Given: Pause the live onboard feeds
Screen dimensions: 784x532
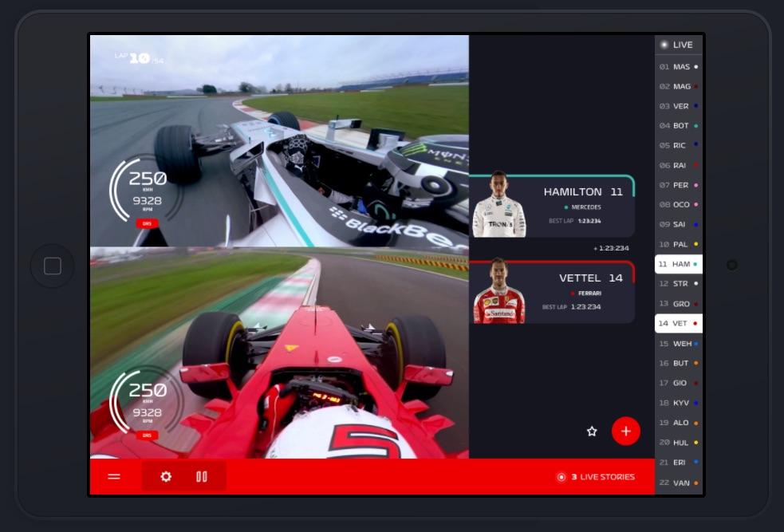Looking at the screenshot, I should [x=202, y=475].
